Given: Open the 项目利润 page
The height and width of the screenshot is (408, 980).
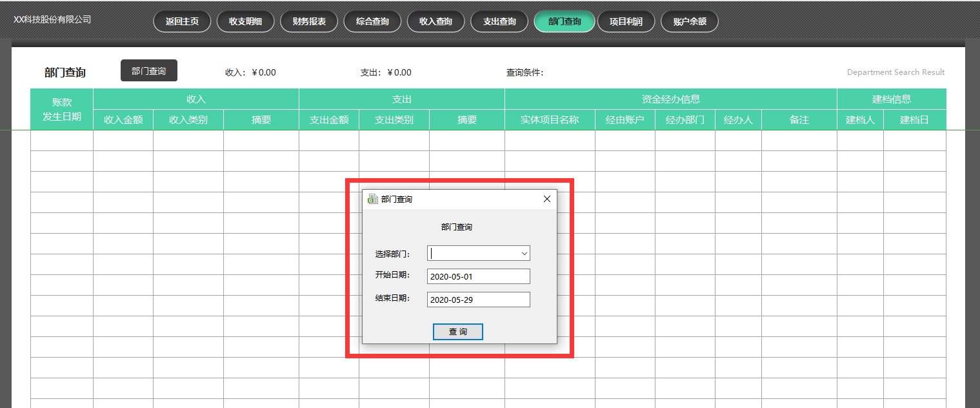Looking at the screenshot, I should point(626,21).
